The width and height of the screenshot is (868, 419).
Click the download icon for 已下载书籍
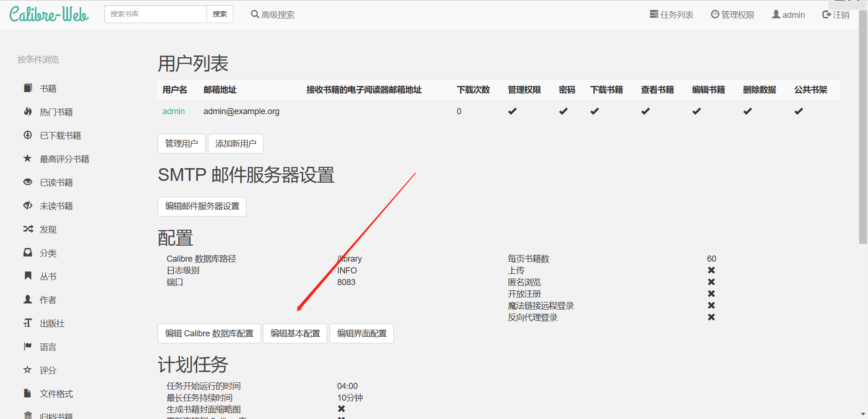28,135
